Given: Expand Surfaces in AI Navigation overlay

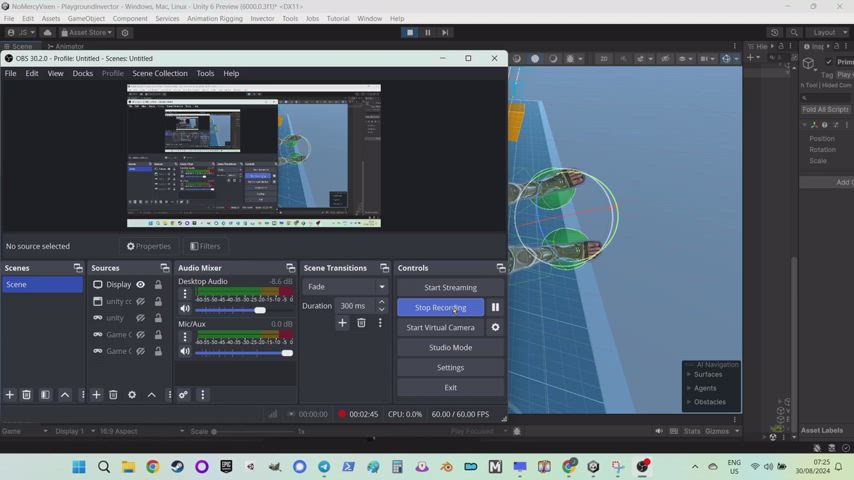Looking at the screenshot, I should pyautogui.click(x=689, y=374).
